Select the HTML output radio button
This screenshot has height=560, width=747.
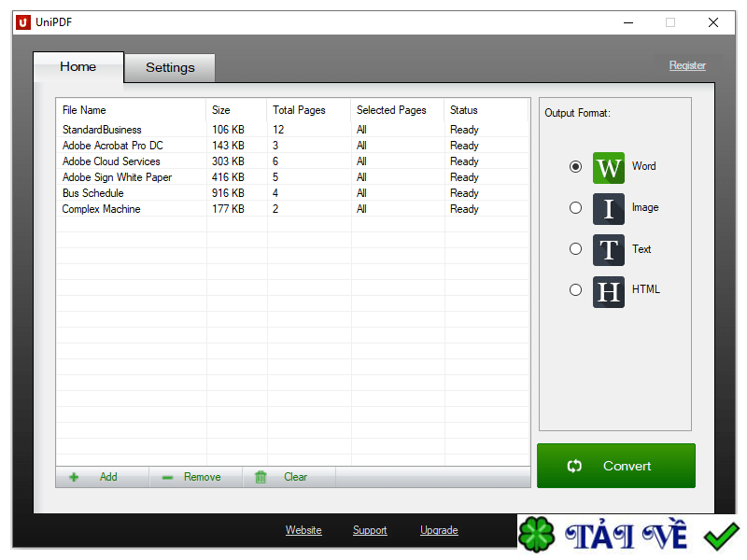coord(575,290)
